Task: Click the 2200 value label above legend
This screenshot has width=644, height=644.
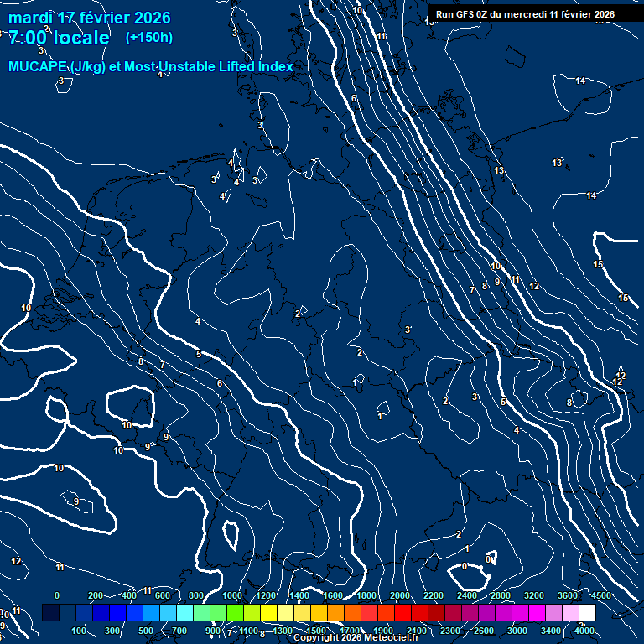Action: click(434, 595)
